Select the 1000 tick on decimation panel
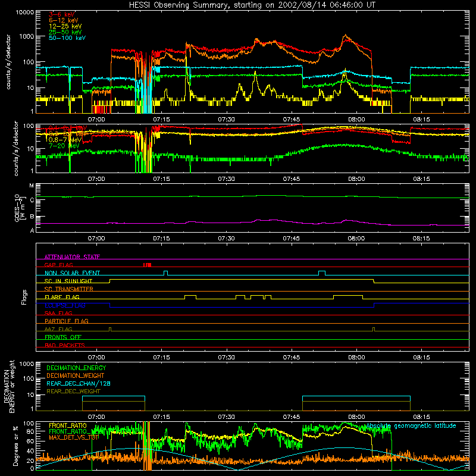Screen dimensions: 476x476 click(x=27, y=364)
